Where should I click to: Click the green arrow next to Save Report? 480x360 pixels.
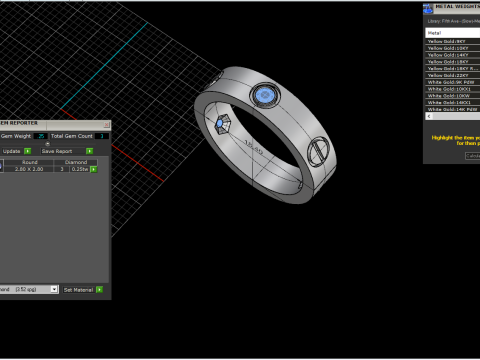point(90,151)
